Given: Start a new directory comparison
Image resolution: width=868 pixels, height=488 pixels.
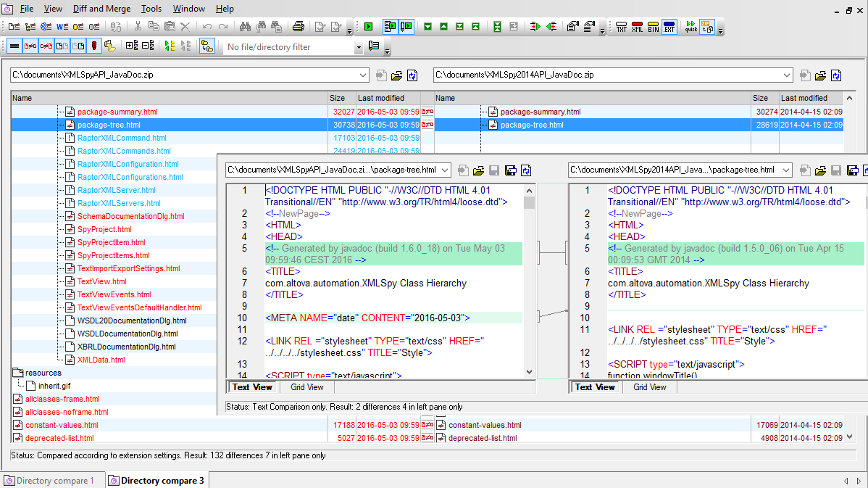Looking at the screenshot, I should click(30, 27).
